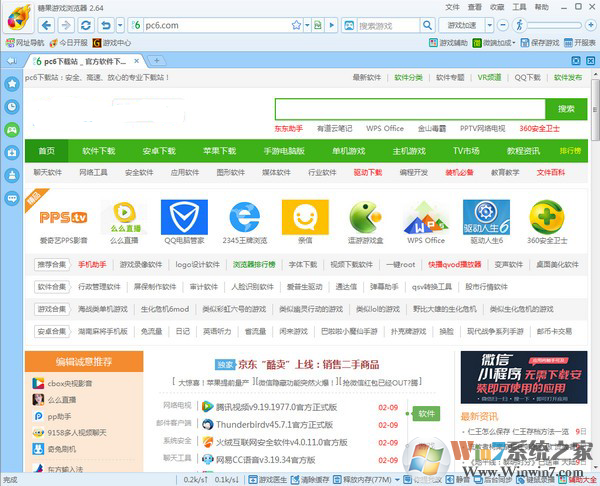Open the 查看 menu
Viewport: 600px width, 486px height.
[x=474, y=7]
